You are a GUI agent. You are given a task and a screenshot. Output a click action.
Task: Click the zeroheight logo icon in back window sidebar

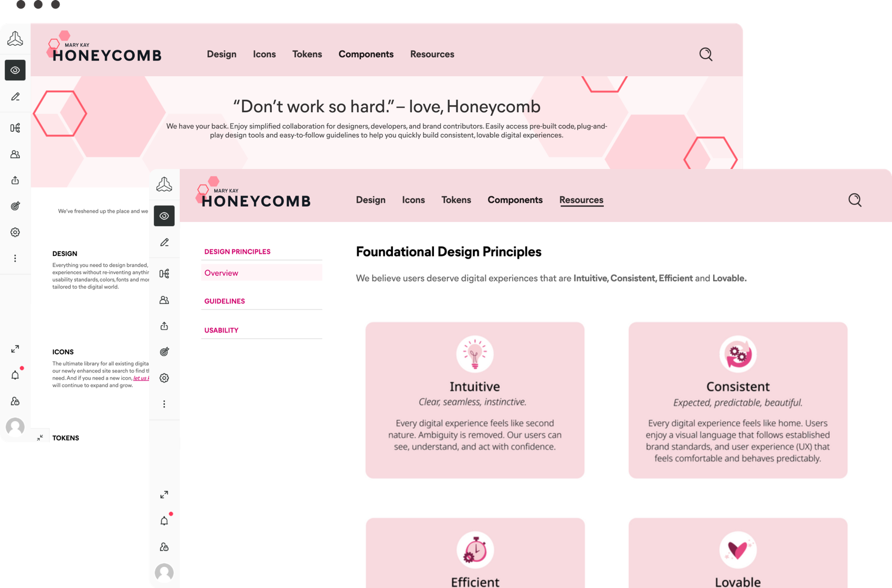tap(15, 39)
